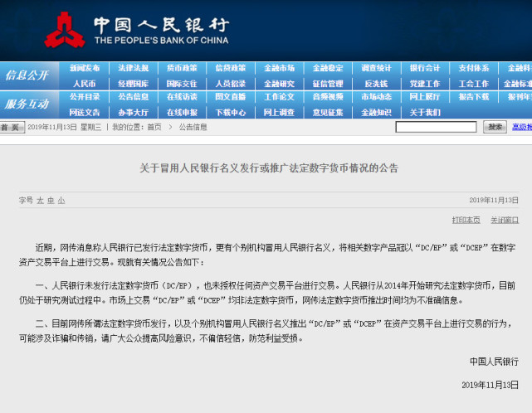The width and height of the screenshot is (532, 413).
Task: Click the 打印本页 print link
Action: pyautogui.click(x=466, y=221)
